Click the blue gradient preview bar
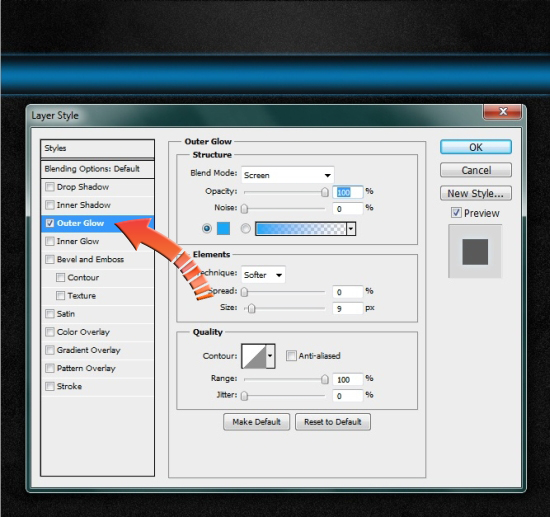Image resolution: width=550 pixels, height=517 pixels. coord(301,229)
